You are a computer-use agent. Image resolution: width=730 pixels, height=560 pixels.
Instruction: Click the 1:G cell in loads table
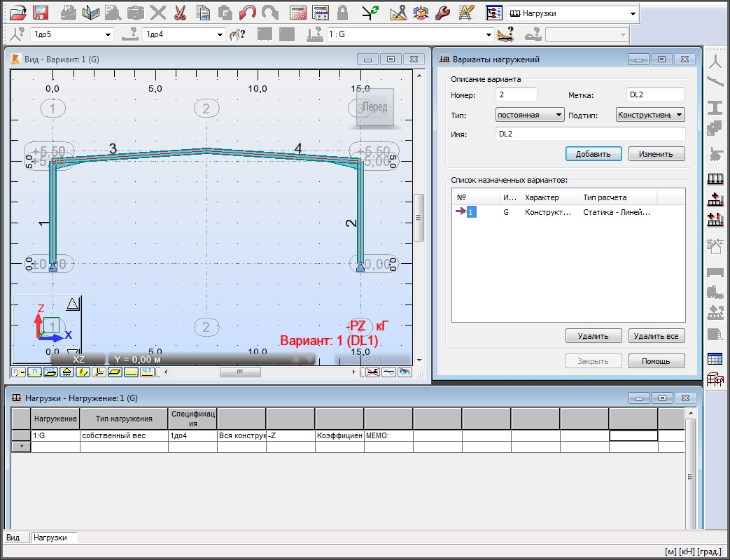click(55, 435)
